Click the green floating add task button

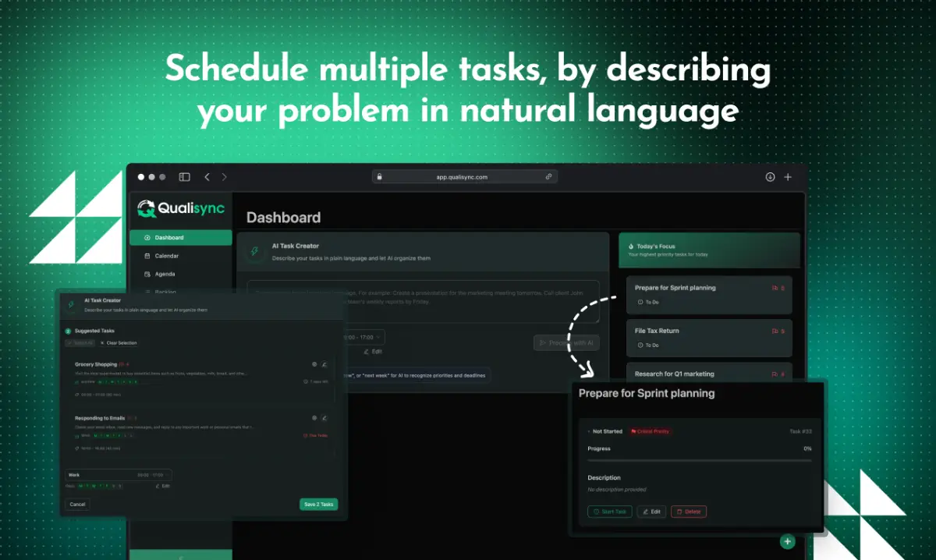pos(787,541)
